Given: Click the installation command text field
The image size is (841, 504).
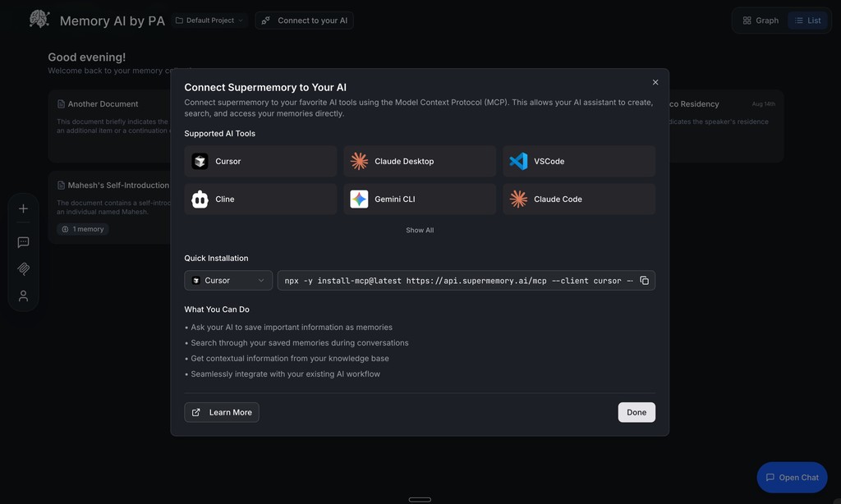Looking at the screenshot, I should tap(452, 280).
